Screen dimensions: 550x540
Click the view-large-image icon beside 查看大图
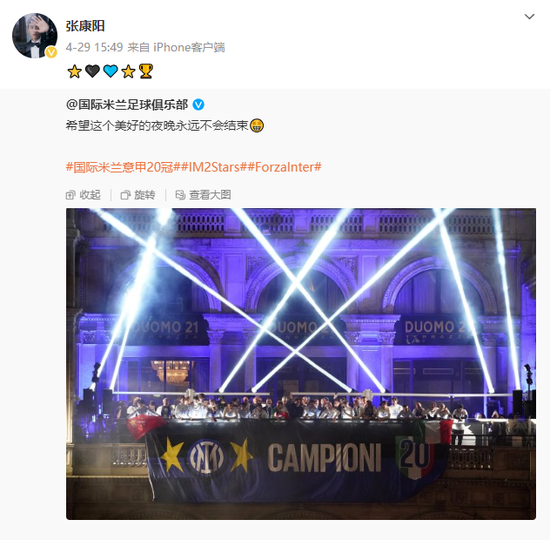(x=180, y=195)
